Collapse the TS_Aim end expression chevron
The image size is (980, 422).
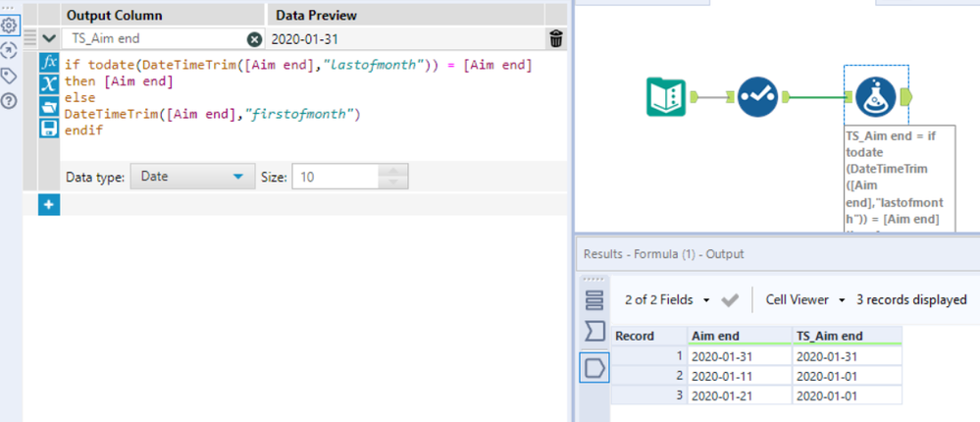[x=49, y=38]
